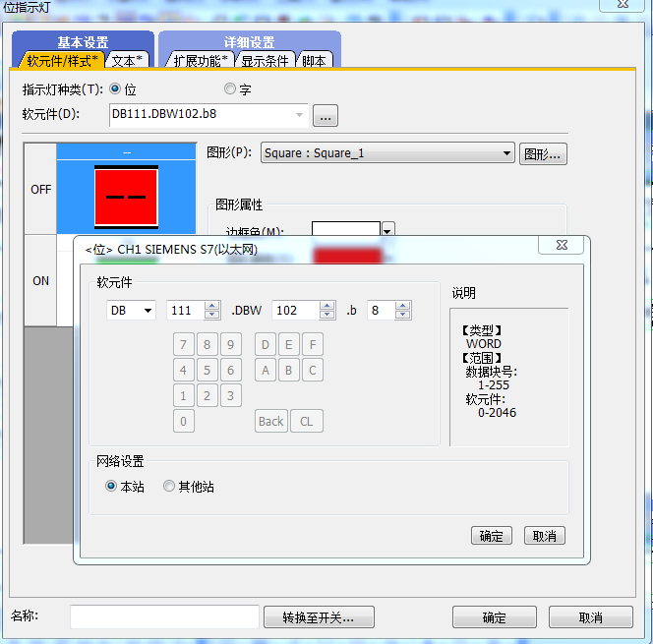The image size is (653, 644).
Task: Select the 位 indicator type radio button
Action: pos(115,88)
